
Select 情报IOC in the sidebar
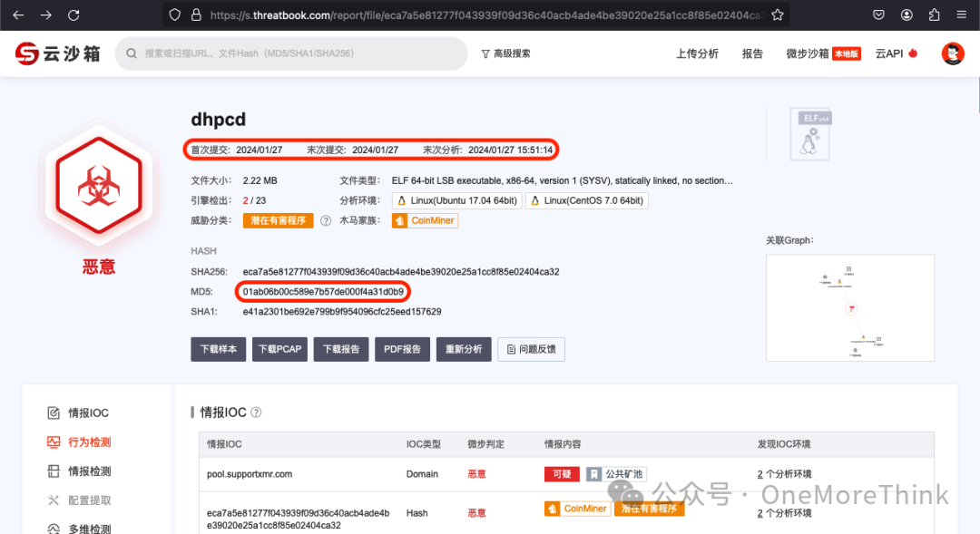point(78,413)
